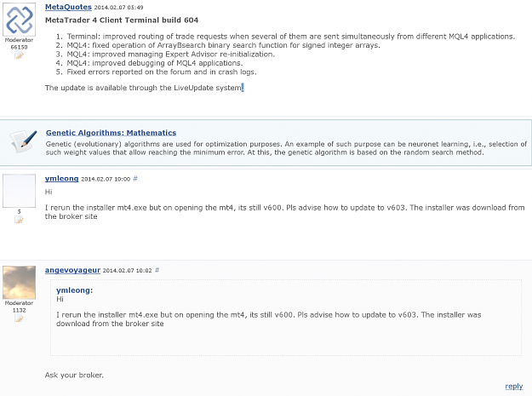
Task: Open the angevoyageur user profile link
Action: 72,270
